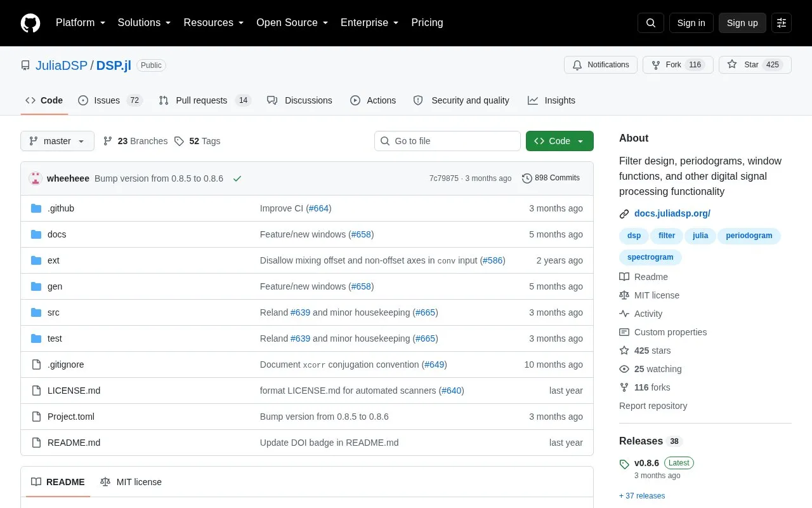Screen dimensions: 812x508
Task: Expand the Open Source menu
Action: click(292, 23)
